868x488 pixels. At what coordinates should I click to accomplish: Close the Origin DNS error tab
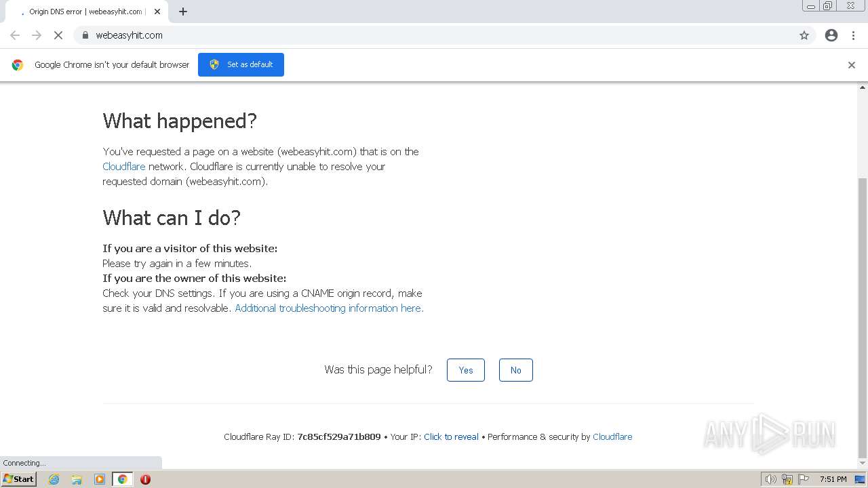[x=157, y=12]
